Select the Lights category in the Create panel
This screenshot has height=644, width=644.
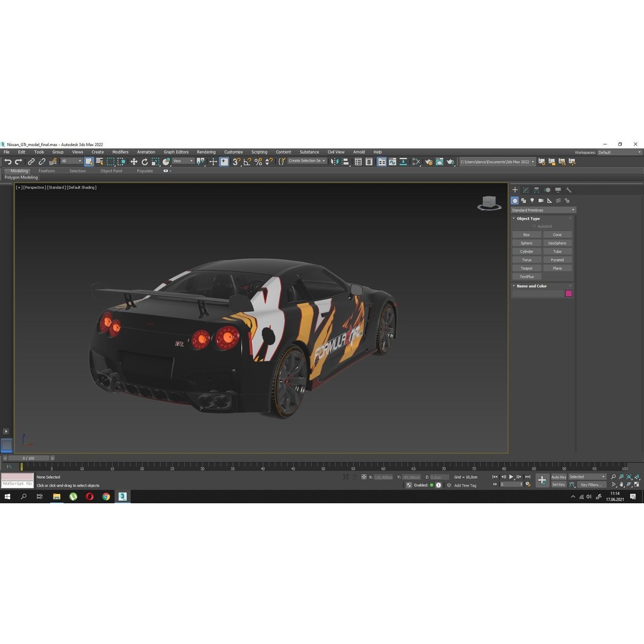pyautogui.click(x=532, y=200)
